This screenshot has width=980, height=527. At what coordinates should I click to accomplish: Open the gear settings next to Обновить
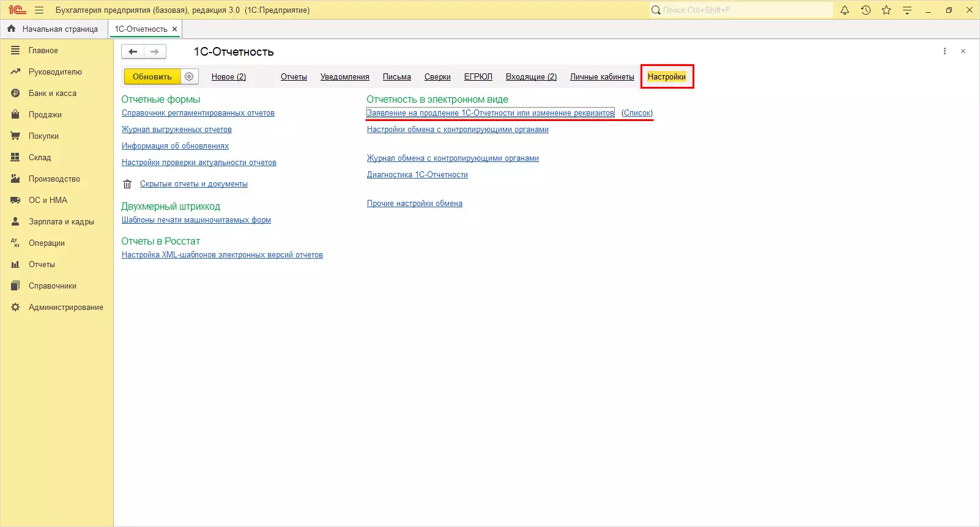(189, 76)
